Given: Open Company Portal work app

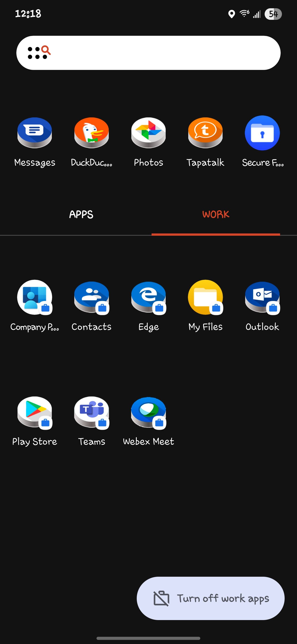Looking at the screenshot, I should click(34, 297).
